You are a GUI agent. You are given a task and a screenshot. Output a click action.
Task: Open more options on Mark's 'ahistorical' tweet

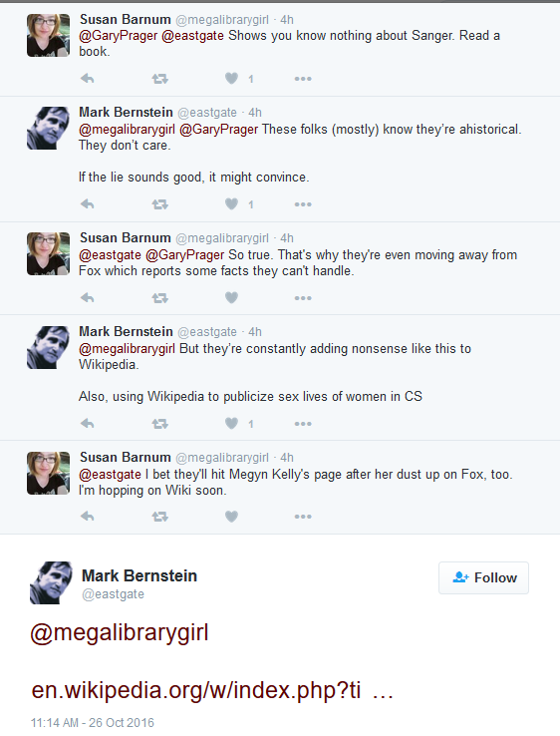pos(303,204)
